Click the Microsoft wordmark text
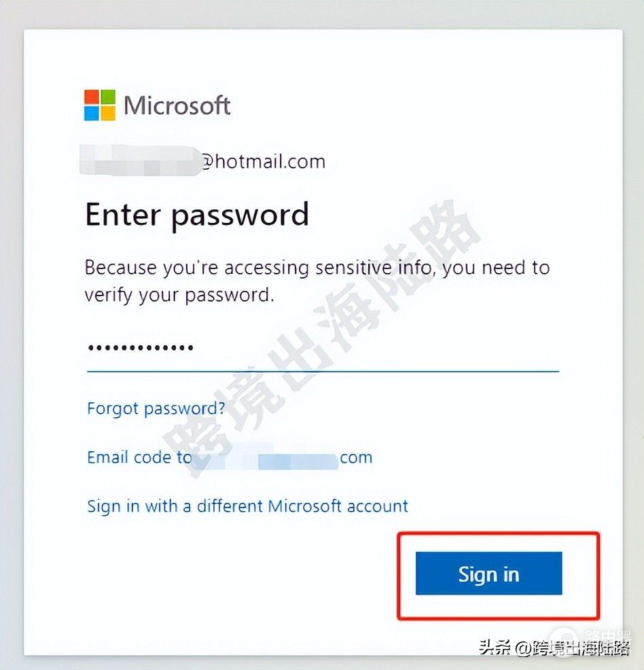Screen dimensions: 644x670 tap(177, 105)
